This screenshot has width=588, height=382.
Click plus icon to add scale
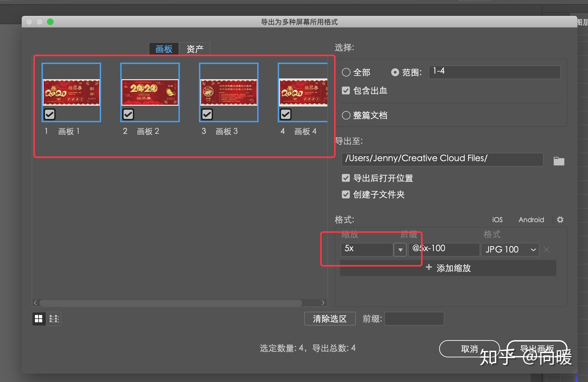click(429, 267)
